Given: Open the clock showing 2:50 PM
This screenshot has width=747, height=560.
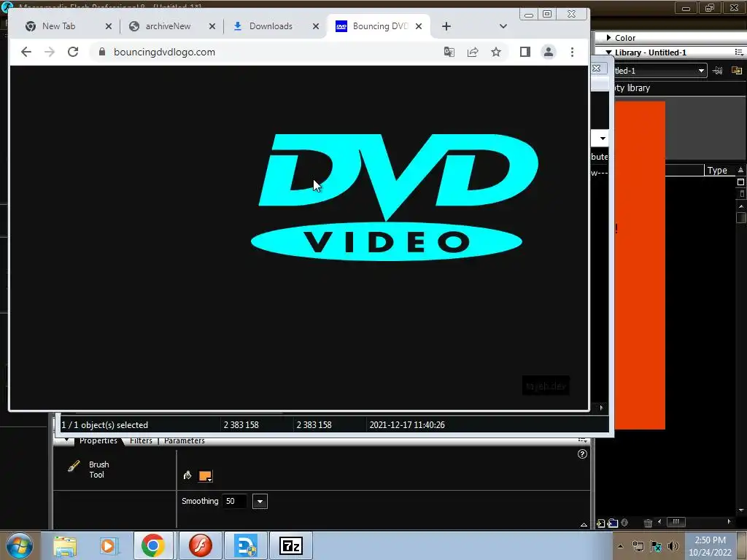Looking at the screenshot, I should pos(711,546).
